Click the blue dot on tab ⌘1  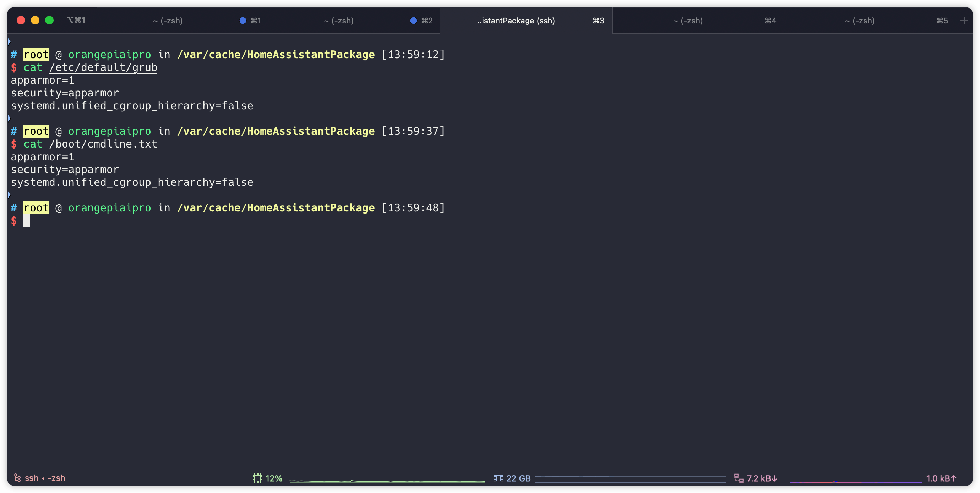[242, 21]
